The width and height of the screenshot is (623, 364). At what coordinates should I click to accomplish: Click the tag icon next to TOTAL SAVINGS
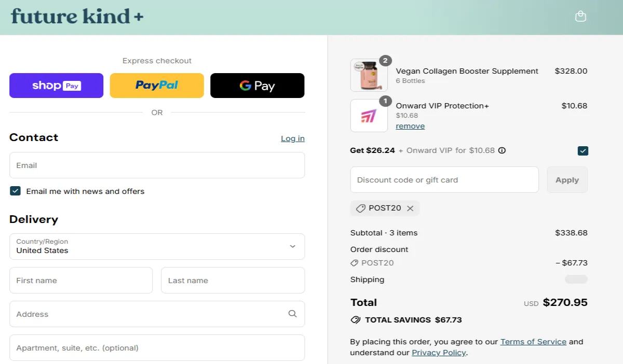(355, 320)
